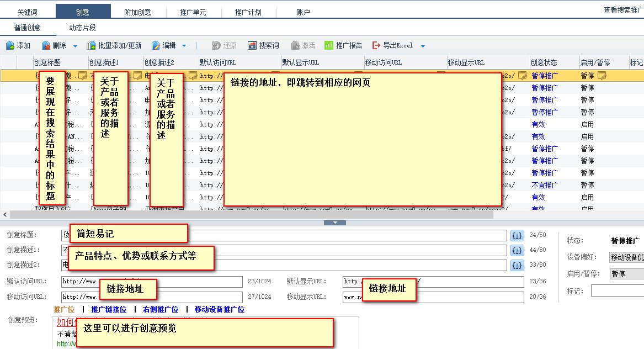
Task: Select the 动态片段 sub-tab
Action: (x=83, y=28)
